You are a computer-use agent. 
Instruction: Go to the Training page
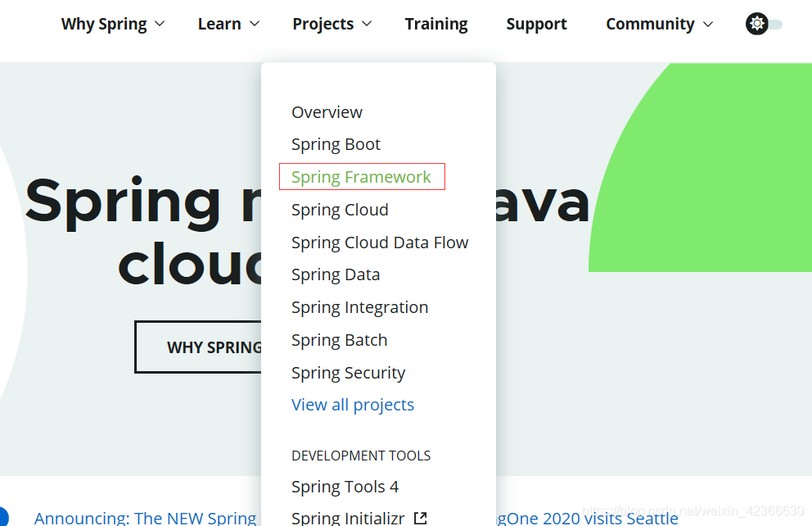pyautogui.click(x=436, y=24)
